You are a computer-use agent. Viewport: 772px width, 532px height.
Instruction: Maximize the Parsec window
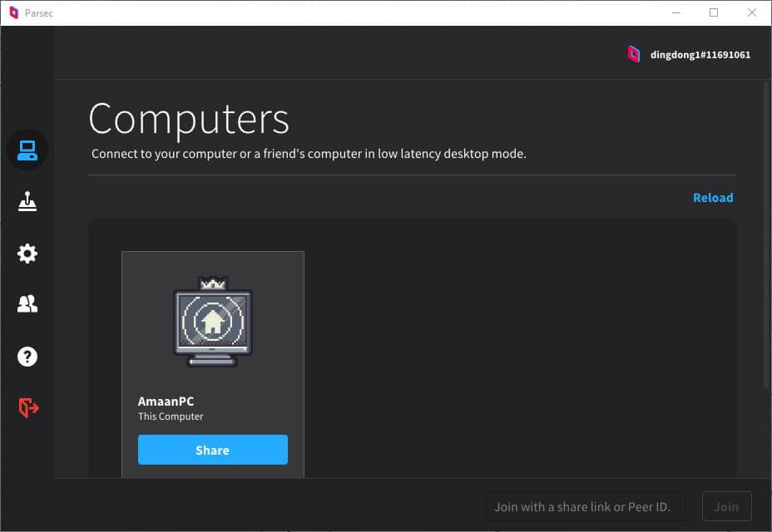click(713, 13)
